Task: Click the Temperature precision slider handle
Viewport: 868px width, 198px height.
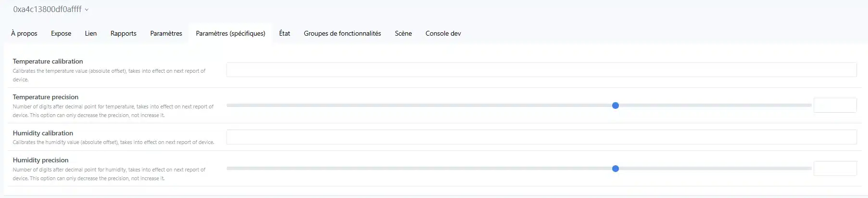Action: (x=616, y=106)
